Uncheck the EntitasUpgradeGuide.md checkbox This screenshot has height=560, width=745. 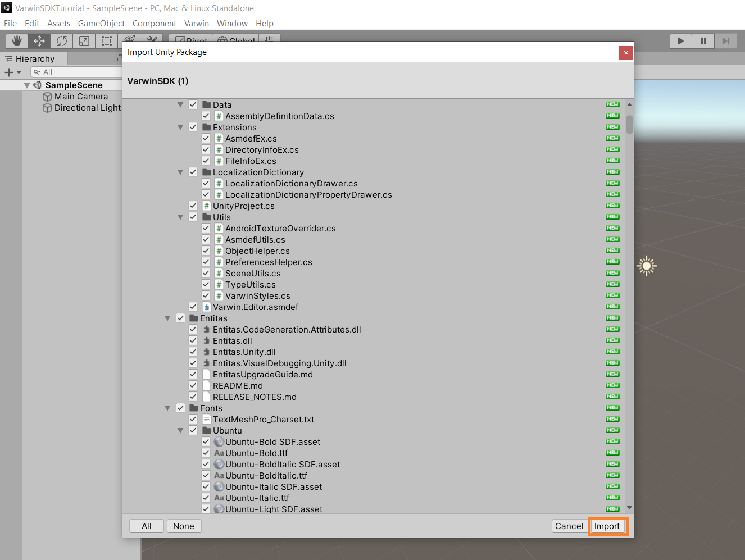(x=193, y=374)
